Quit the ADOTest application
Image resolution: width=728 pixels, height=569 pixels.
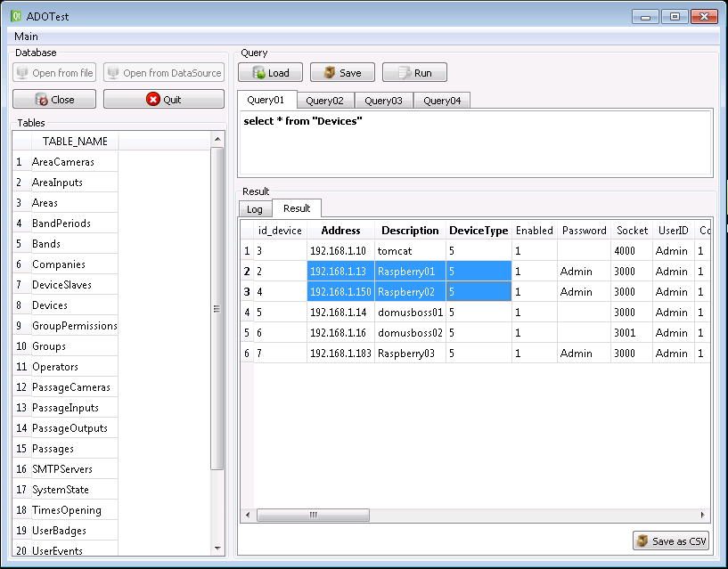point(164,100)
